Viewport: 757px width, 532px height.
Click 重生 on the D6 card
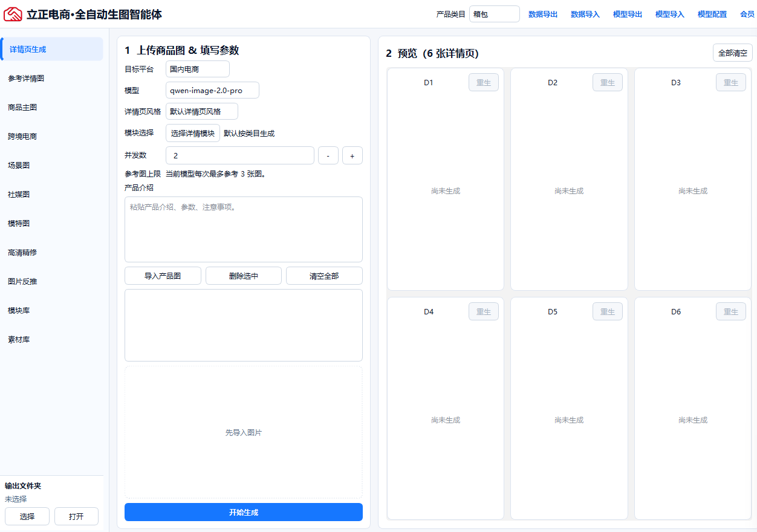pos(731,311)
